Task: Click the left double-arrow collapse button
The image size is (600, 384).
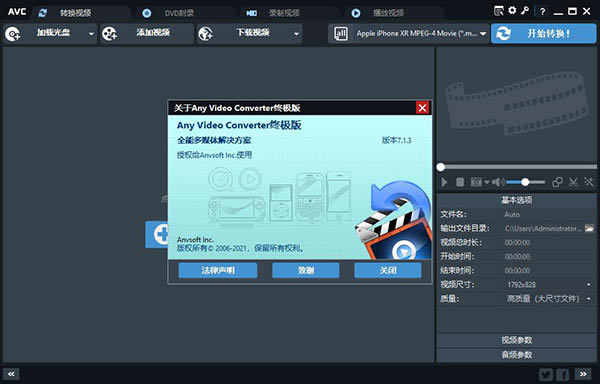Action: point(11,374)
